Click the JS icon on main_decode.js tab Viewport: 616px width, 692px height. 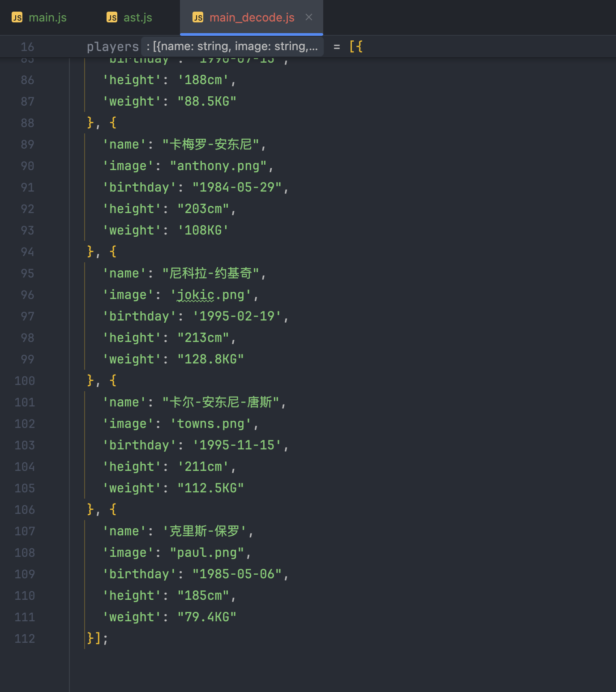pyautogui.click(x=198, y=17)
